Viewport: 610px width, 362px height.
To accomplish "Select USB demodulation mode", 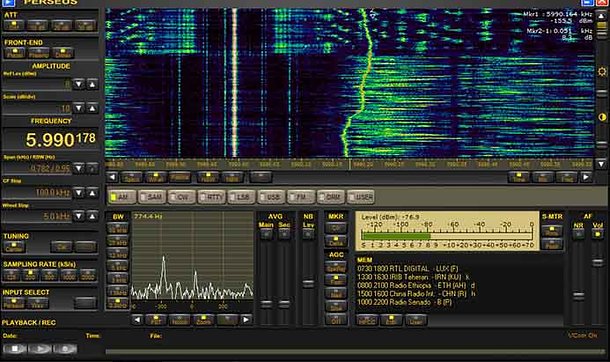I will point(272,197).
